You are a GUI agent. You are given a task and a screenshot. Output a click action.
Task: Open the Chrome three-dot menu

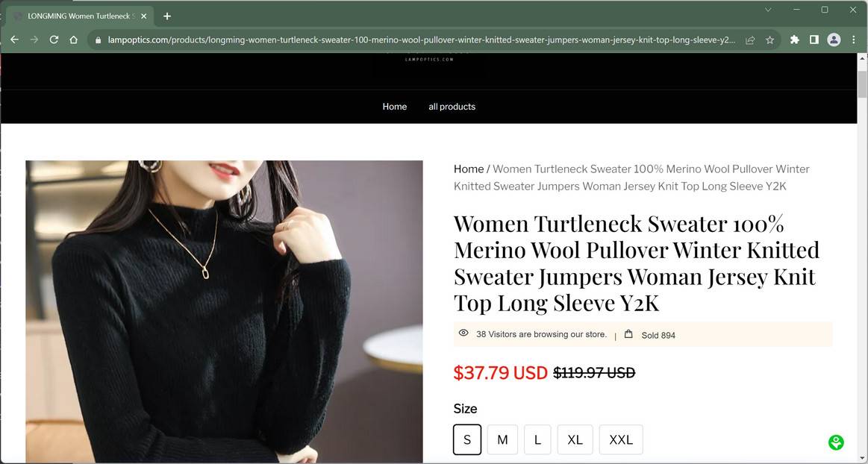(854, 40)
